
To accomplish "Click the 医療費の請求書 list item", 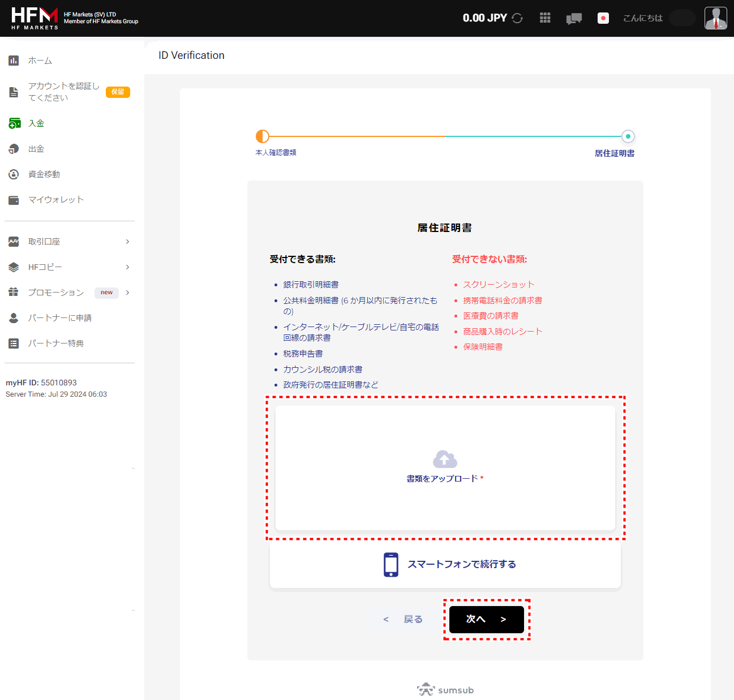I will [x=491, y=316].
